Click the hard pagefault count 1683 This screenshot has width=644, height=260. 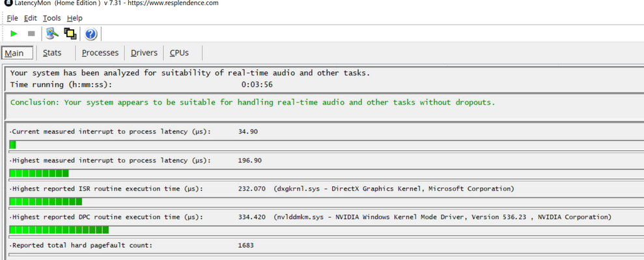pos(245,245)
